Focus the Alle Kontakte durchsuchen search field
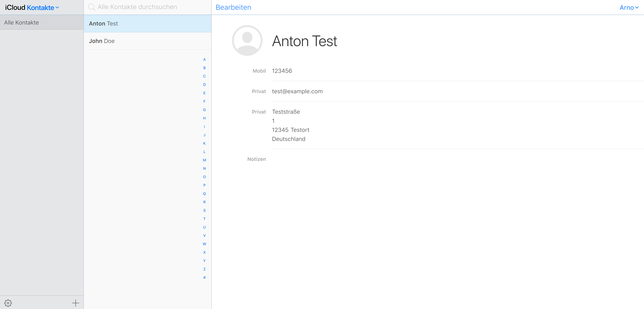Viewport: 644px width, 309px height. (150, 7)
